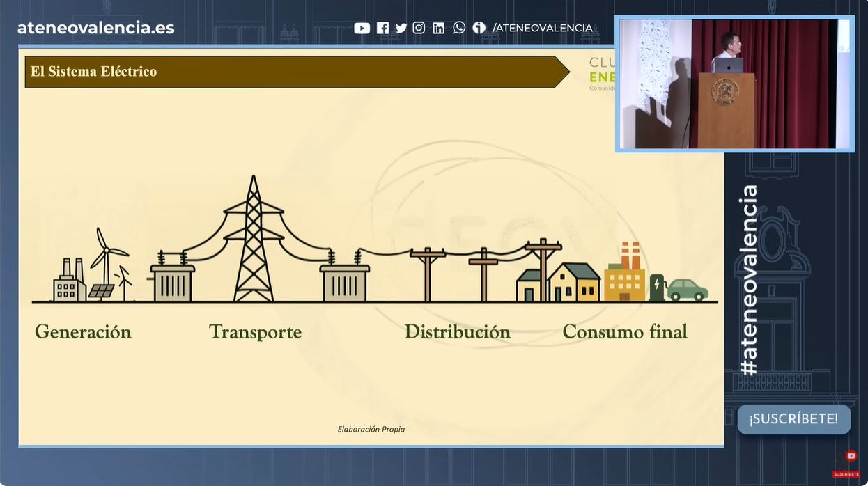This screenshot has width=868, height=486.
Task: Click the round icon left of /ATENEOVALENCIA
Action: 479,28
